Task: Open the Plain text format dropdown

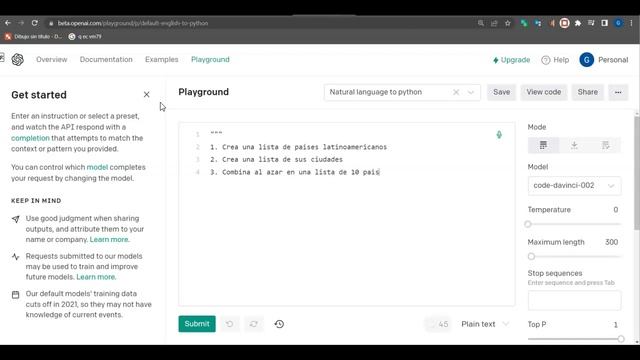Action: (x=485, y=324)
